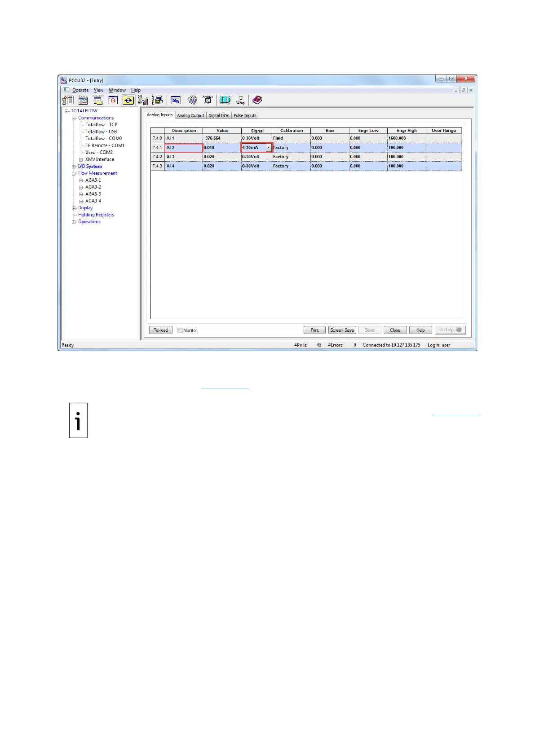Click the 'Login: user' status bar entry
Image resolution: width=535 pixels, height=756 pixels.
pyautogui.click(x=439, y=345)
